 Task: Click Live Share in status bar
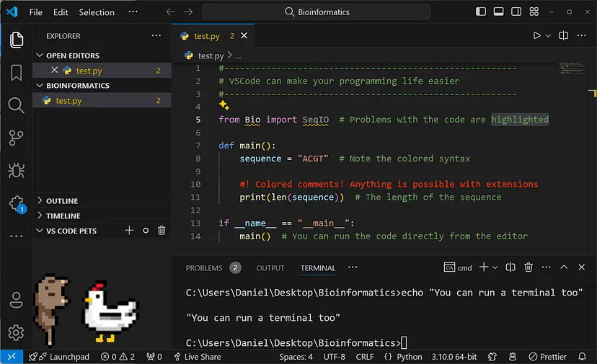(196, 357)
